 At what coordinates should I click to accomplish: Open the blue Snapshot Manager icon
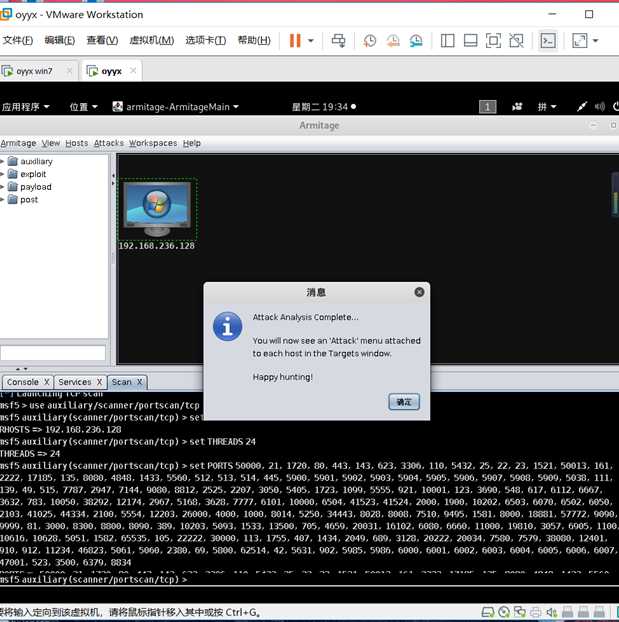coord(416,40)
